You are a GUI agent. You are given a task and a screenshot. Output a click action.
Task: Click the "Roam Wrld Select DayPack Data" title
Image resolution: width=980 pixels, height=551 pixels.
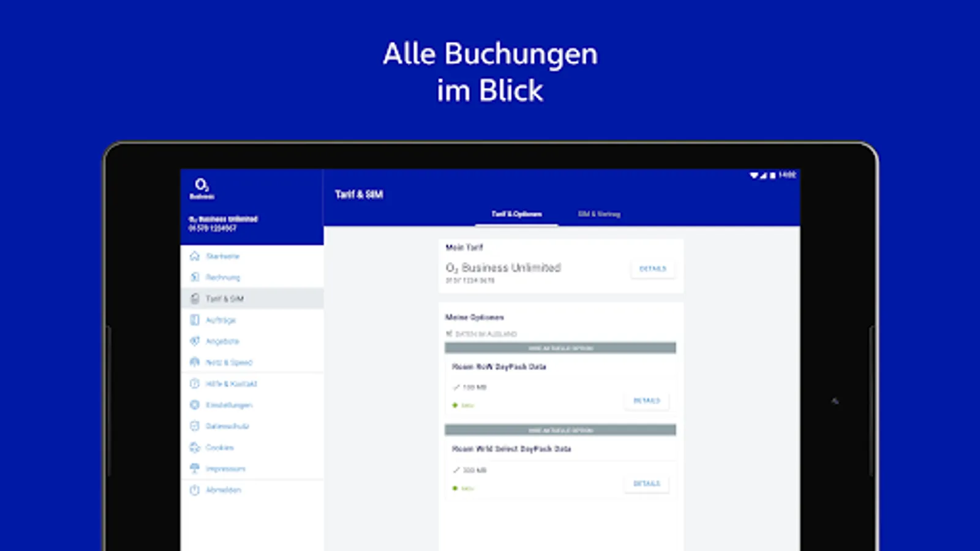click(x=511, y=449)
